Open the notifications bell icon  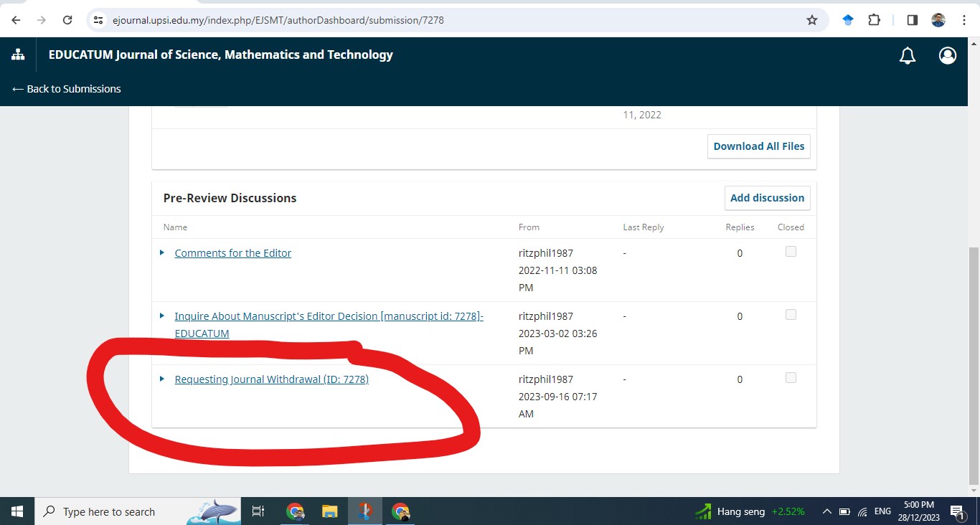pos(908,55)
